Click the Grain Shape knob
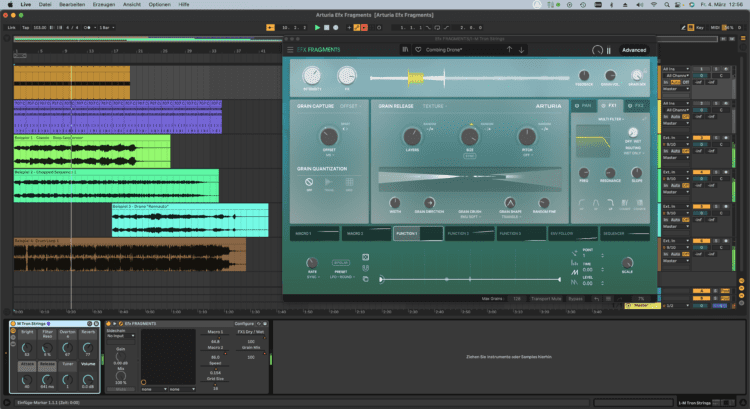Screen dimensions: 750x409 [510, 203]
